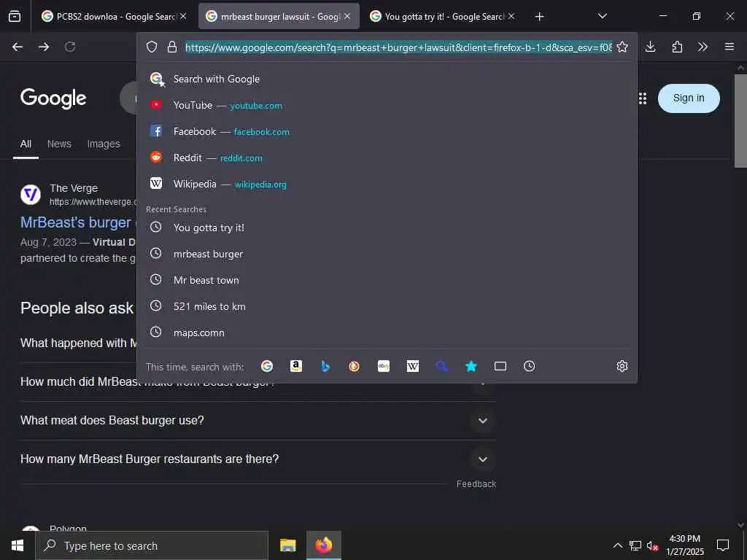Search bookmarks using the star icon
Screen dimensions: 747x560
coord(471,366)
